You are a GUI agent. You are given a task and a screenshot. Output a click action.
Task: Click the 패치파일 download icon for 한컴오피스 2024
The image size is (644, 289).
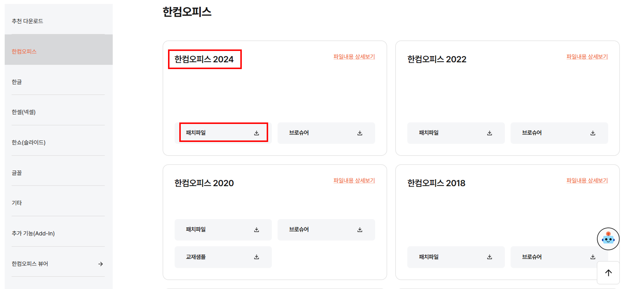click(x=257, y=133)
